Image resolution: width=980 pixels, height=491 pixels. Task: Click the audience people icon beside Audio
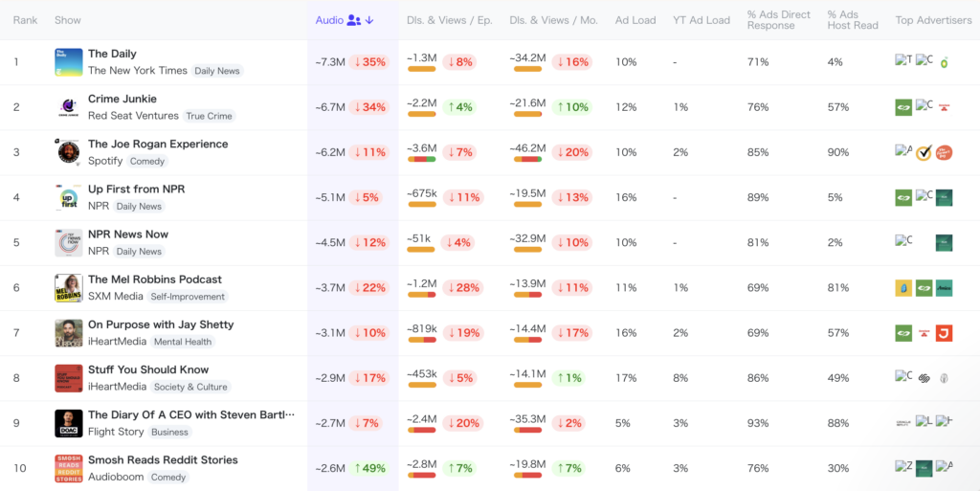(354, 20)
